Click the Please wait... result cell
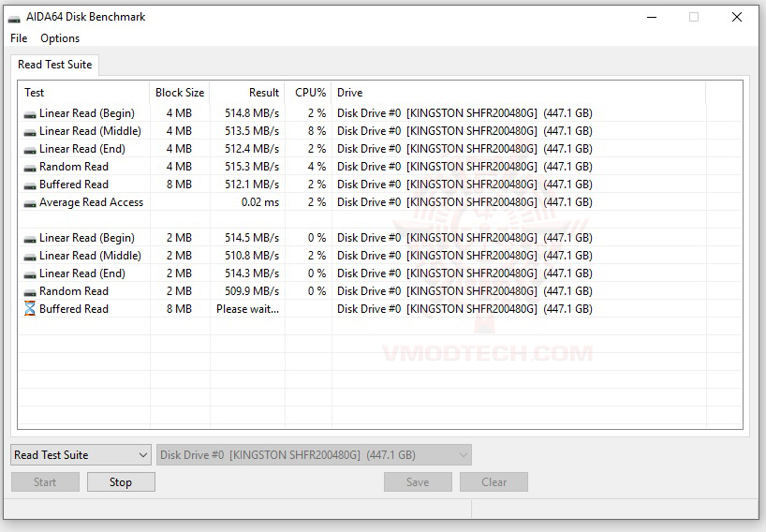This screenshot has height=532, width=766. (x=247, y=309)
